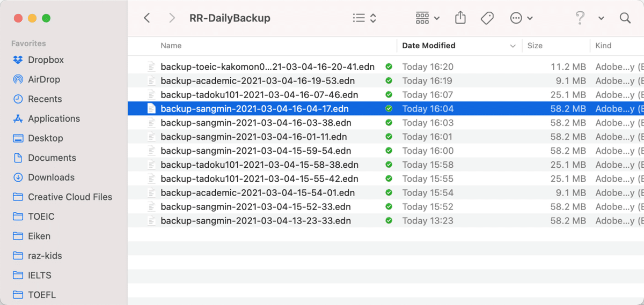
Task: Toggle sort order arrow in Date Modified header
Action: click(513, 46)
